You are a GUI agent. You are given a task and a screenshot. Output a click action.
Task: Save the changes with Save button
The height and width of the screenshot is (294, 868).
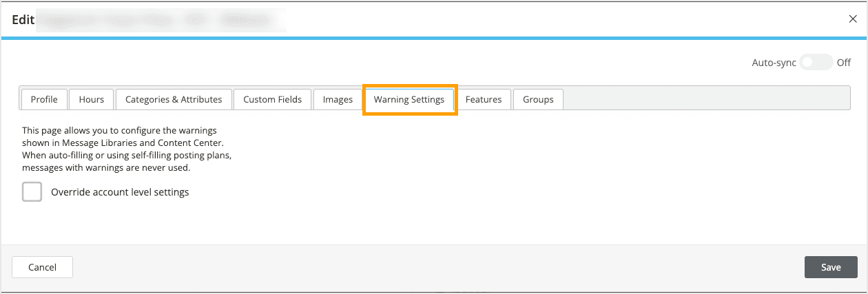click(831, 267)
